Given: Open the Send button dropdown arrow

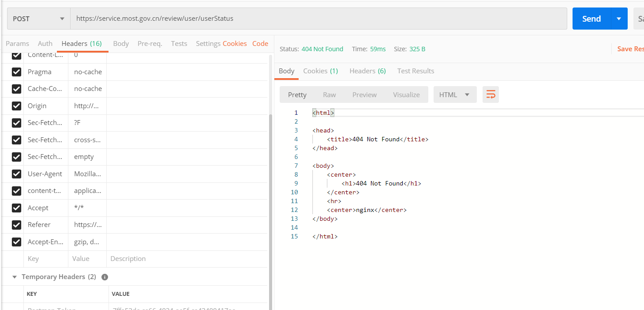Looking at the screenshot, I should 619,19.
